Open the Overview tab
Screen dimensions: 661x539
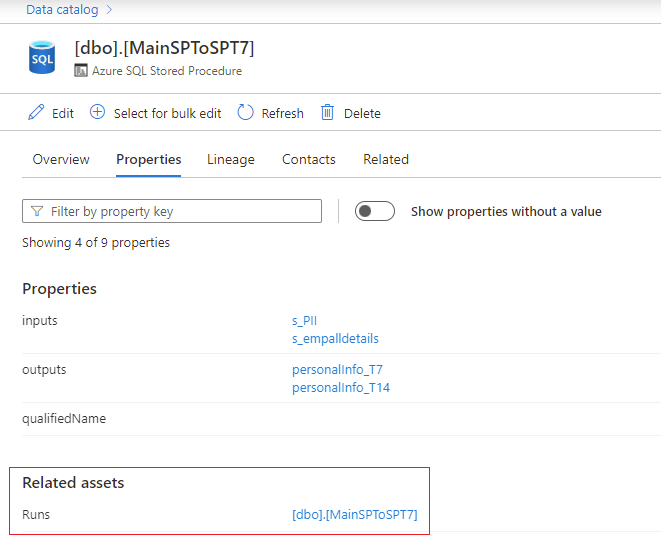61,159
